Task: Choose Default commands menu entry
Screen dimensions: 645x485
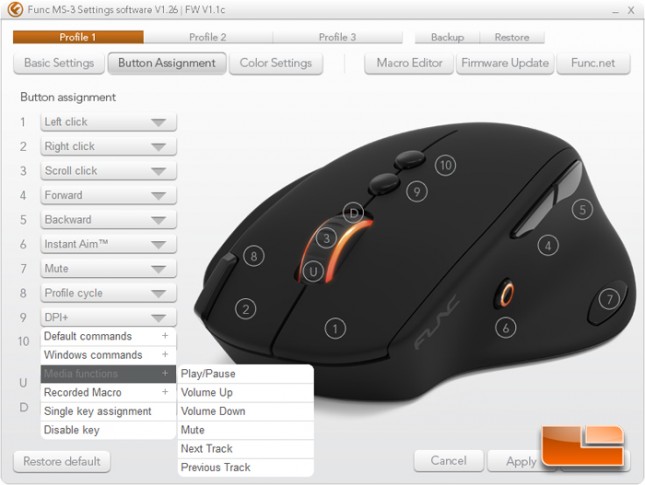Action: coord(108,336)
